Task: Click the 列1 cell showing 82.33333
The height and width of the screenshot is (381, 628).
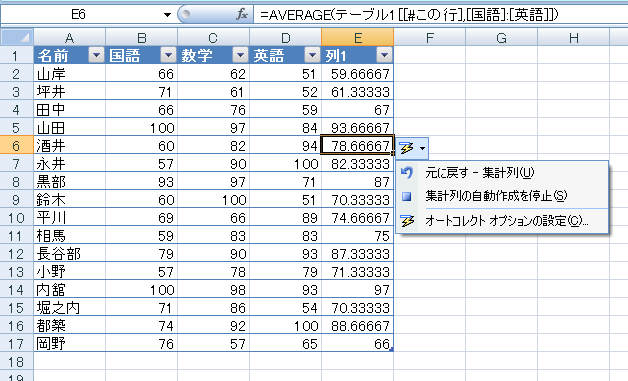Action: [358, 163]
